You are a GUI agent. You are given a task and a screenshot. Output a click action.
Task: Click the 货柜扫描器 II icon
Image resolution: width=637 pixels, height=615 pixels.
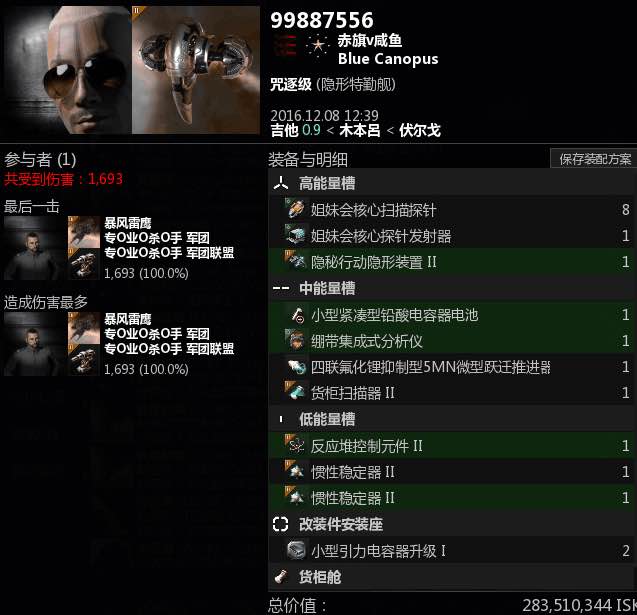[x=296, y=392]
